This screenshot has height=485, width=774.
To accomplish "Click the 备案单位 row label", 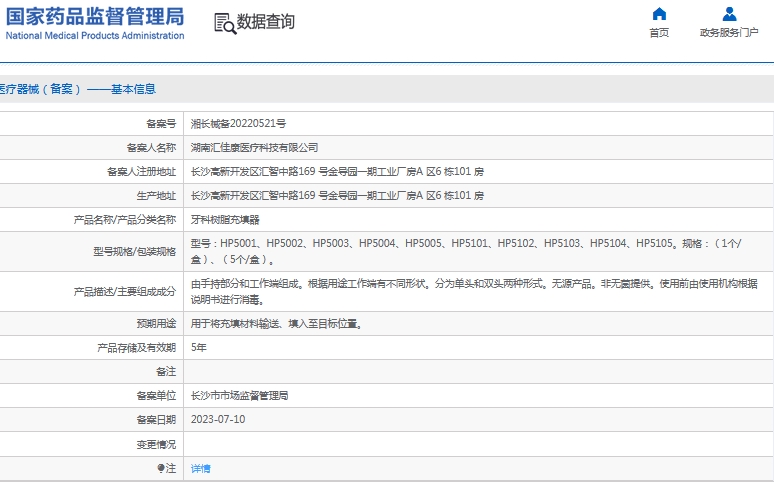I will point(156,396).
